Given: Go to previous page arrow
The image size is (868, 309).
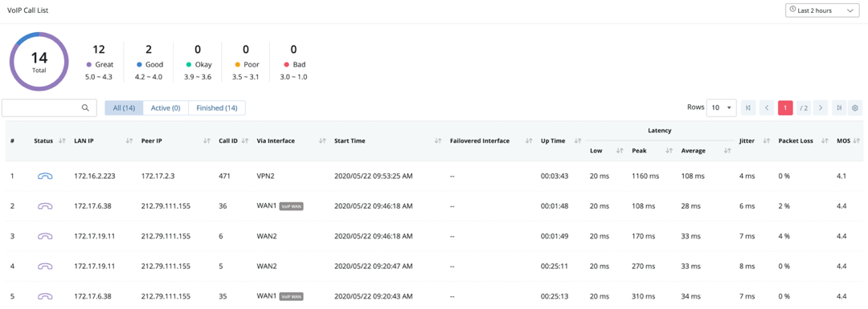Looking at the screenshot, I should (766, 108).
